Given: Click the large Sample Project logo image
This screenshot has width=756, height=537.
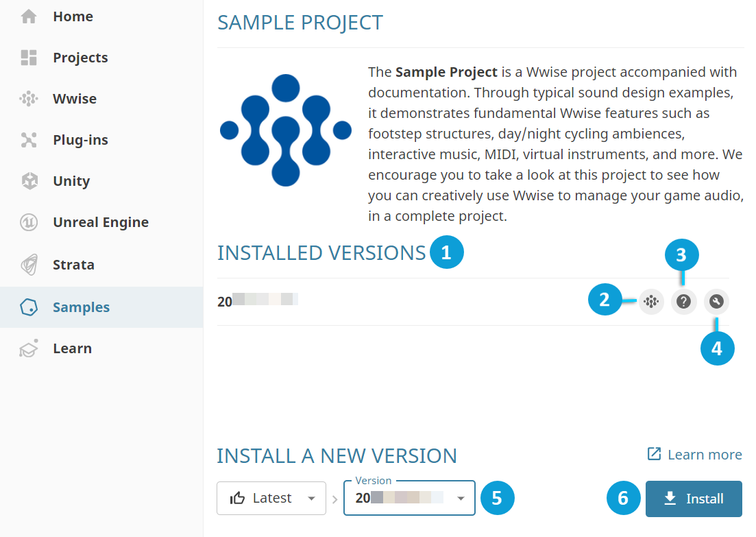Looking at the screenshot, I should pyautogui.click(x=286, y=130).
